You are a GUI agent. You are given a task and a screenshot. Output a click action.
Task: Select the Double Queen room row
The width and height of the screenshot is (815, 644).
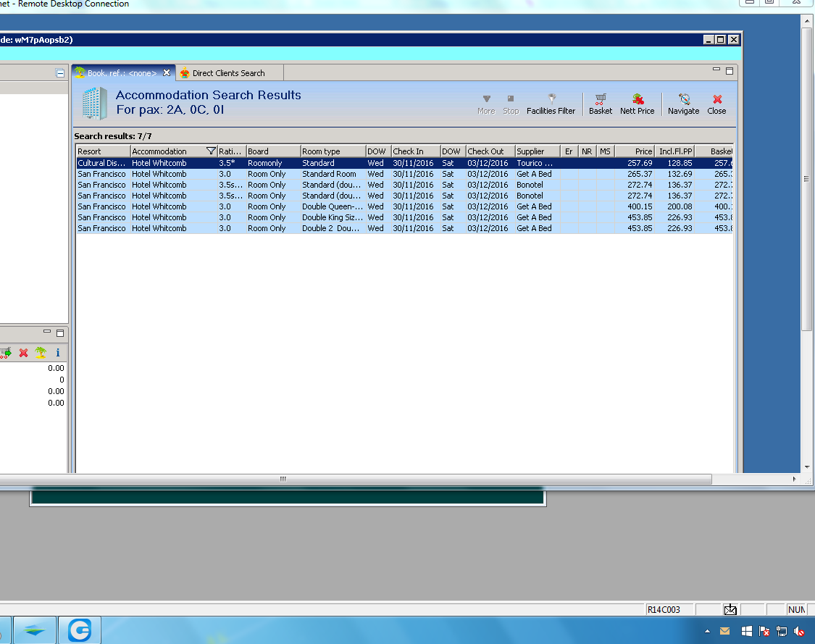pos(404,206)
